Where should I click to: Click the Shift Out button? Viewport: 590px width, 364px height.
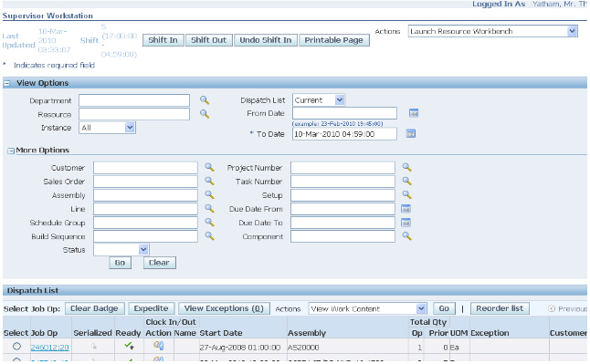tap(208, 40)
